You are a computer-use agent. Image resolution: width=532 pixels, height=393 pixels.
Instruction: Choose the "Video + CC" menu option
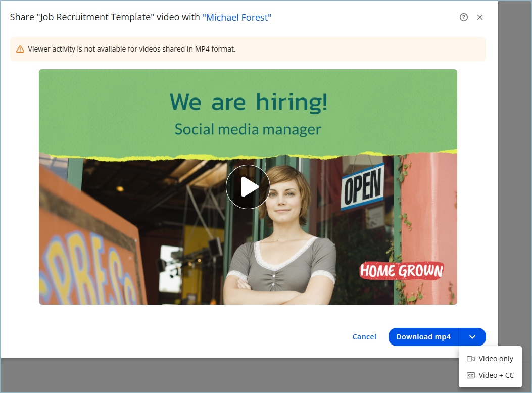496,375
